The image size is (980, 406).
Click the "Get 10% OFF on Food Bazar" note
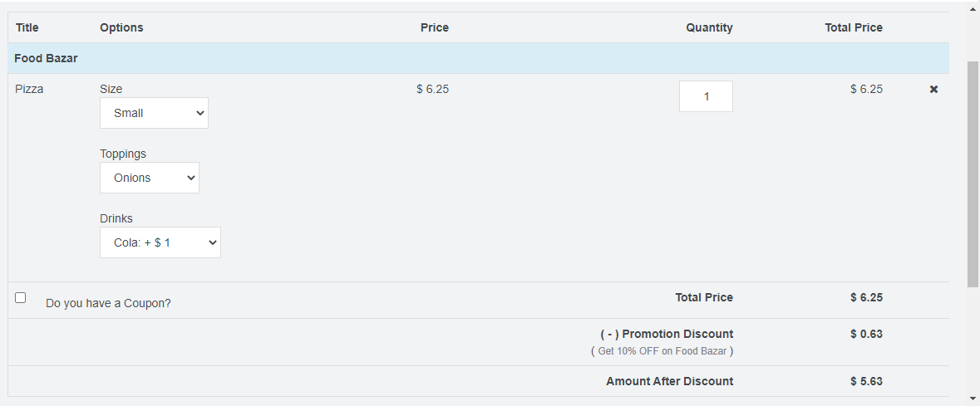(x=662, y=351)
